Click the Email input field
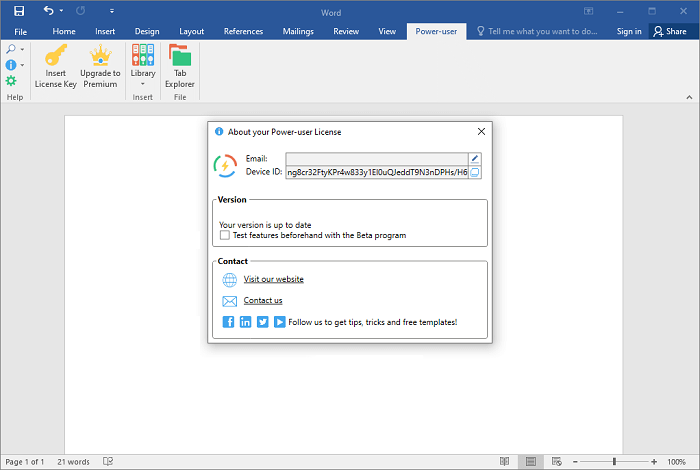This screenshot has height=470, width=700. pos(377,158)
